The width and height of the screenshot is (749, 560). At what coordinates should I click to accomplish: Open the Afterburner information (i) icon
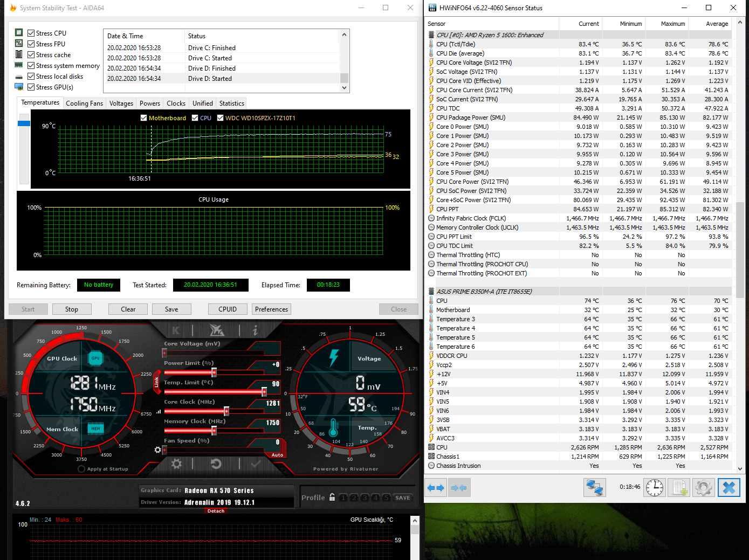point(255,330)
